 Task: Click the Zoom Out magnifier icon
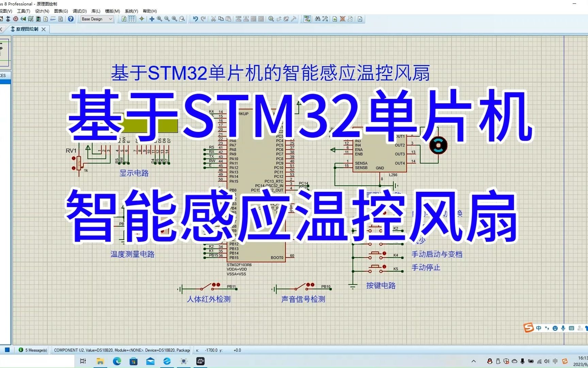pos(167,19)
